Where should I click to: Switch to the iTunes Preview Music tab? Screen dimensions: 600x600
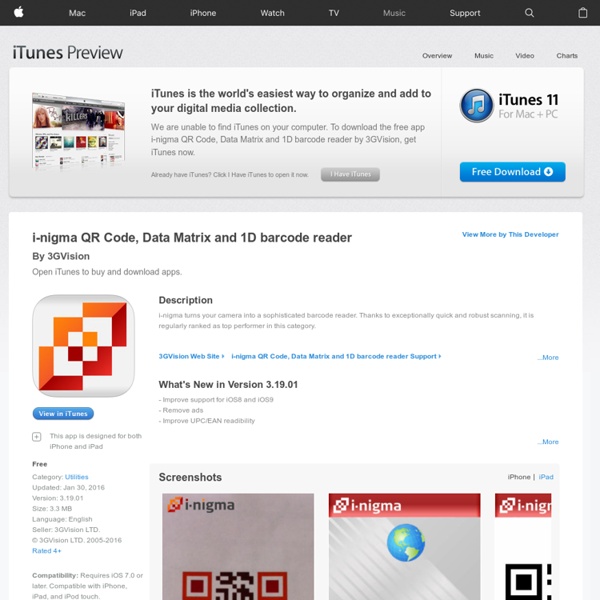click(484, 55)
